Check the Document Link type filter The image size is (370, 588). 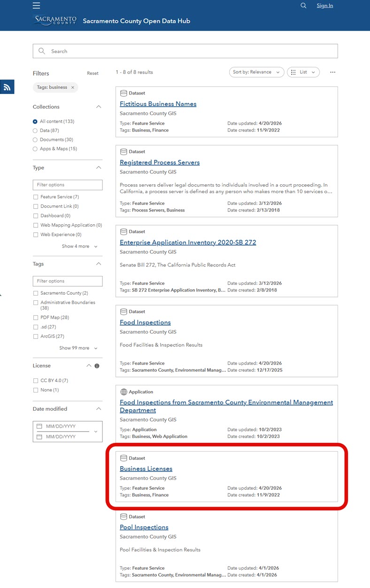[36, 206]
